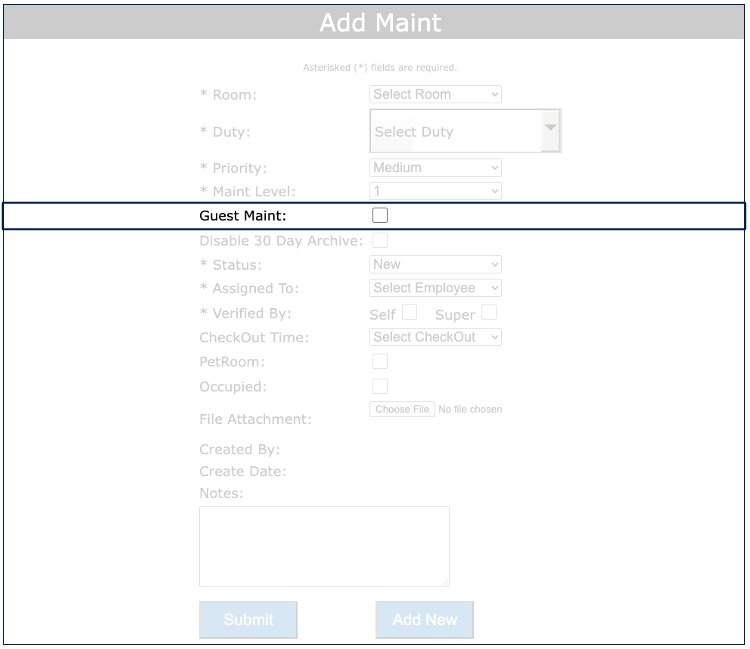
Task: Focus the Notes text area
Action: [x=324, y=546]
